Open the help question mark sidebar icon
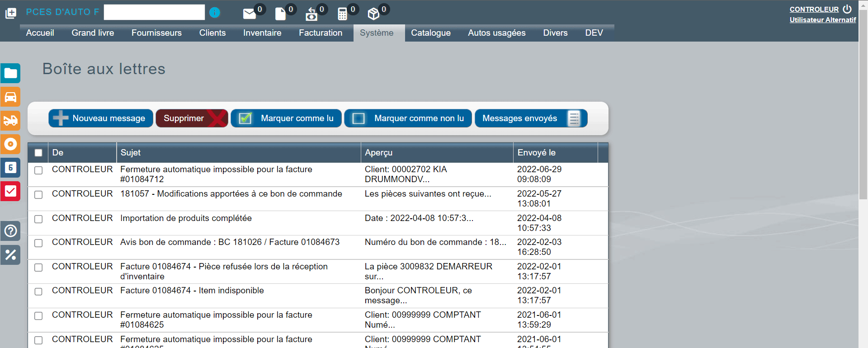Image resolution: width=868 pixels, height=348 pixels. point(10,231)
